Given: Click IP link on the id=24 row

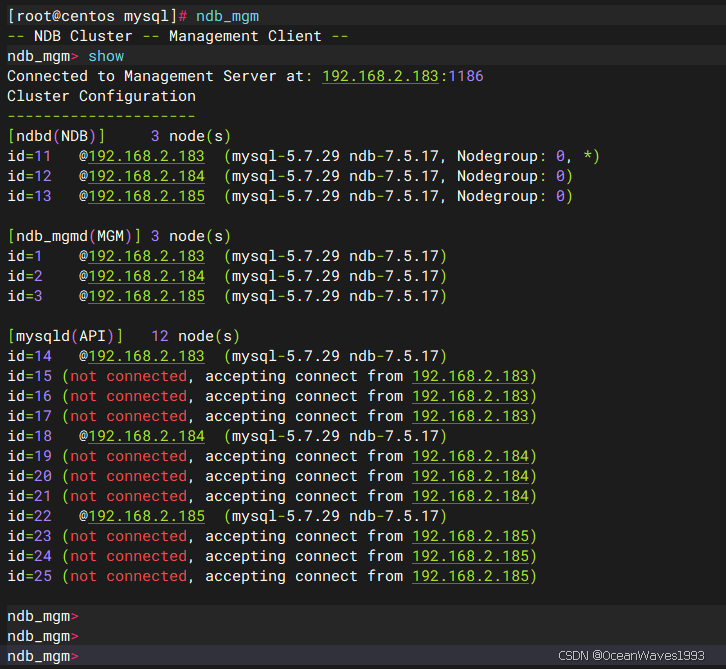Looking at the screenshot, I should (x=470, y=556).
